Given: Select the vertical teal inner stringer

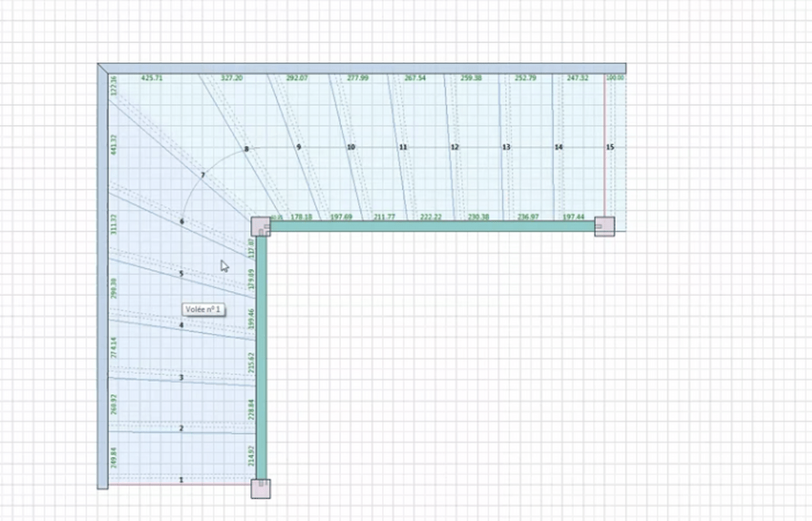Looking at the screenshot, I should click(x=262, y=358).
